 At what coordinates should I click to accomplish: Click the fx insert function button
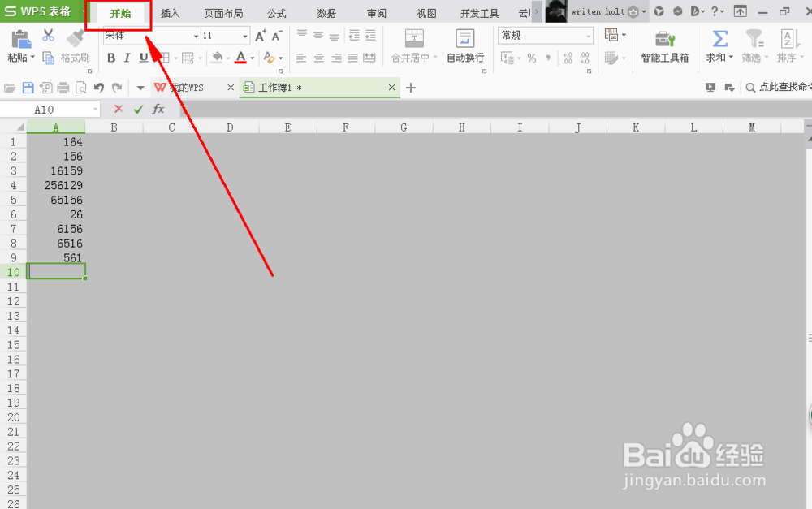(158, 109)
